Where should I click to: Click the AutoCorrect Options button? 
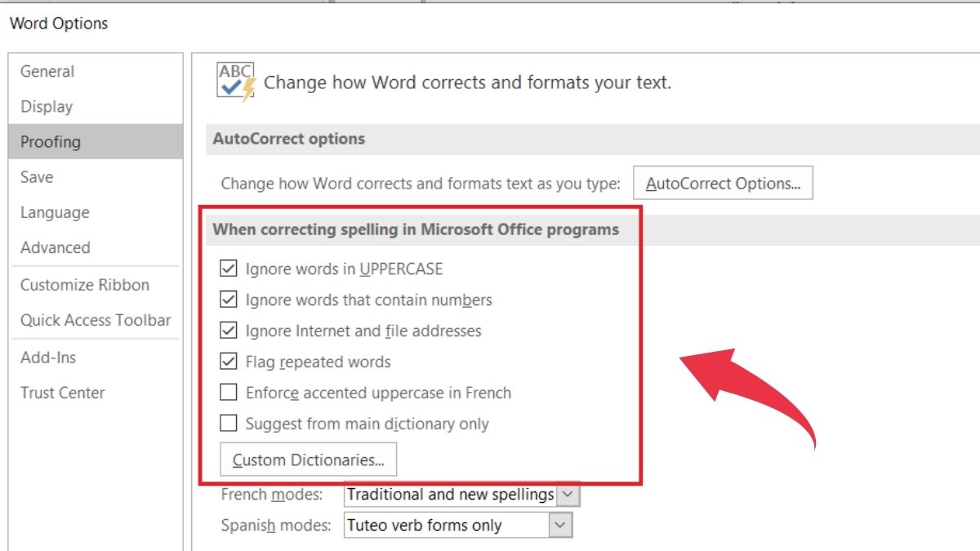coord(723,184)
